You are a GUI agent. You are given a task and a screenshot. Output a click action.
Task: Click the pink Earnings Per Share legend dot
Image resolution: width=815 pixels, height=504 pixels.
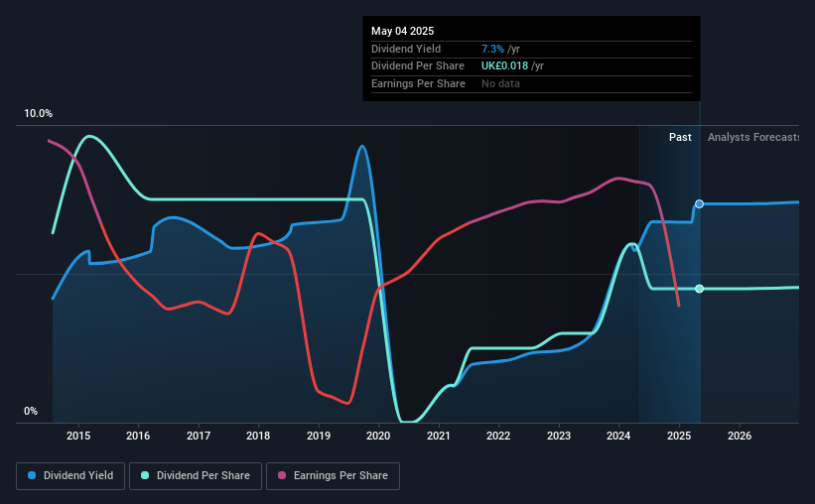coord(282,475)
